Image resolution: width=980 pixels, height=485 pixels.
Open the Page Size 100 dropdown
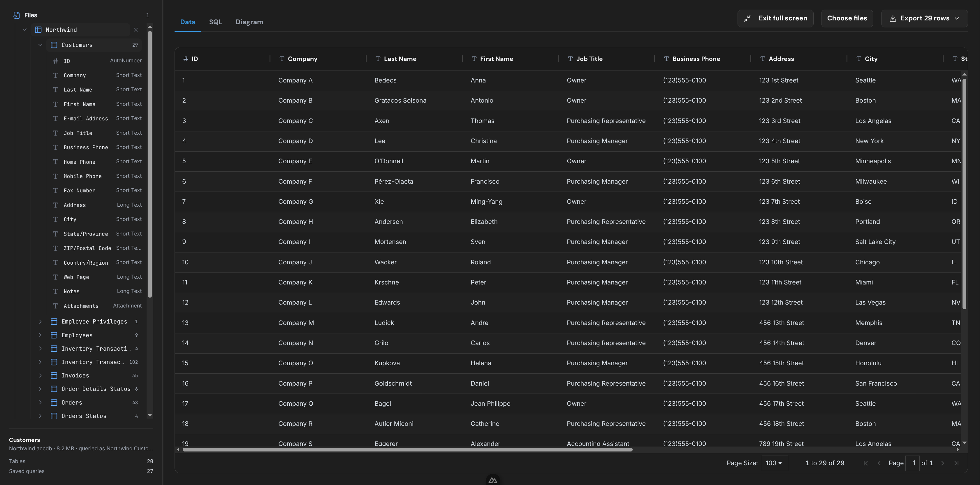pyautogui.click(x=775, y=463)
